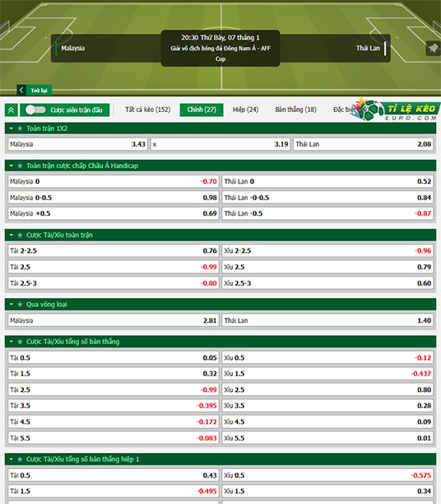The height and width of the screenshot is (504, 441).
Task: Click the pin icon beside the match header
Action: pos(434,49)
